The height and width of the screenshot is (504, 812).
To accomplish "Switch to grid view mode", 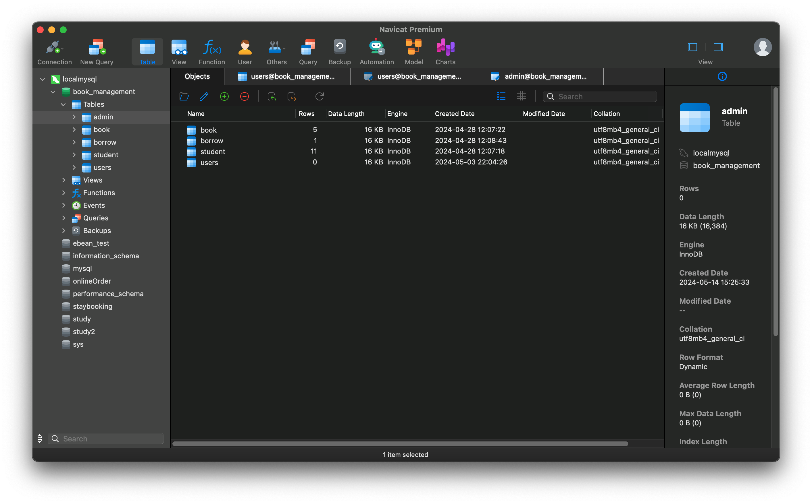I will (x=522, y=96).
